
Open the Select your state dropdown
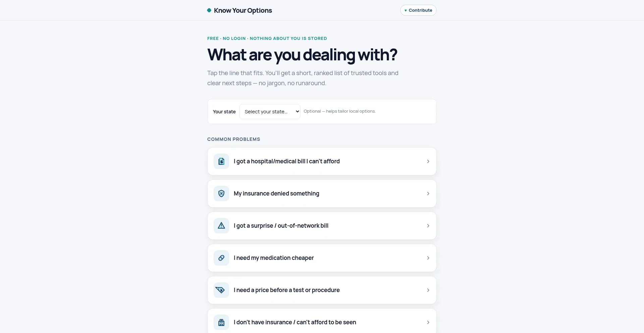pos(270,112)
